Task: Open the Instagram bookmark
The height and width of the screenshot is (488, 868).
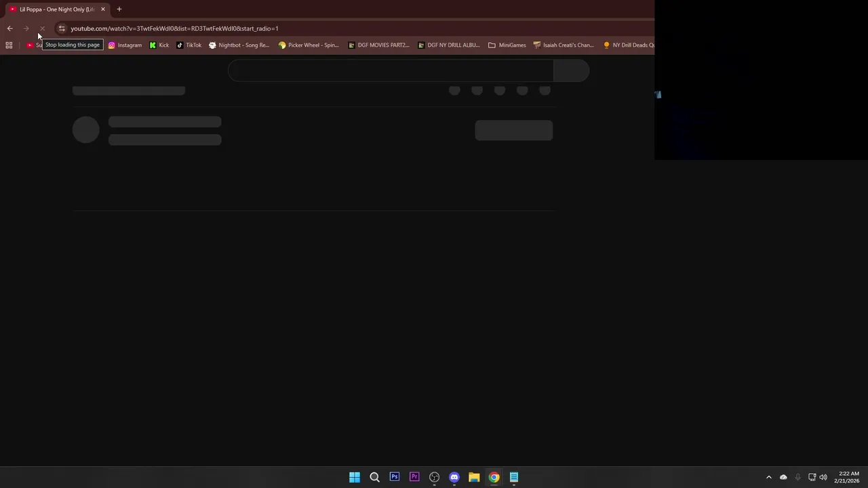Action: (125, 45)
